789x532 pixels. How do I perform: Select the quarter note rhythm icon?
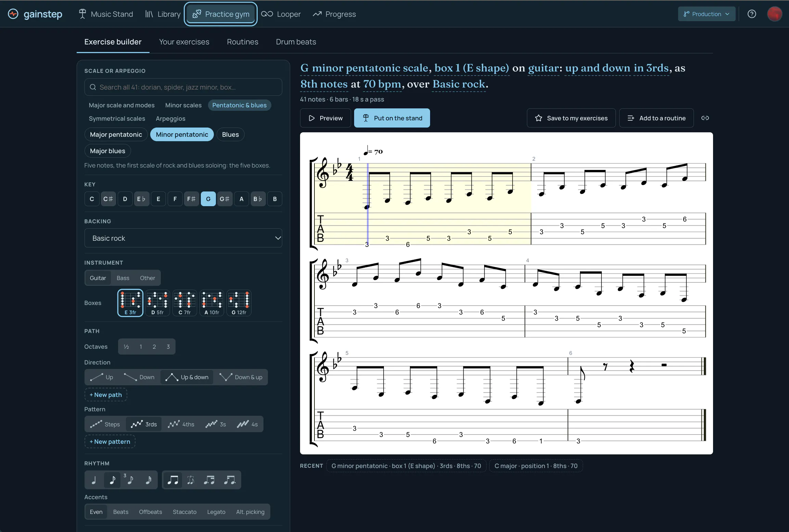coord(94,480)
